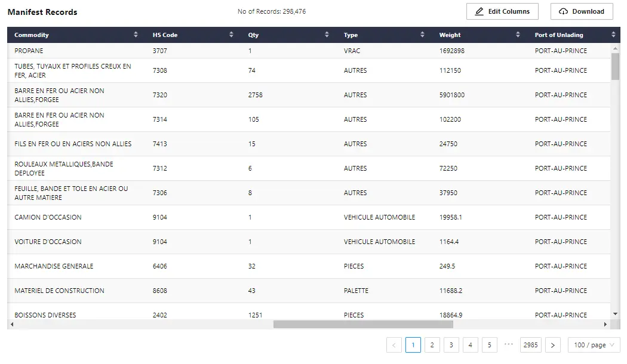Image resolution: width=627 pixels, height=364 pixels.
Task: Sort Port of Unlading via its sort icon
Action: coord(613,35)
